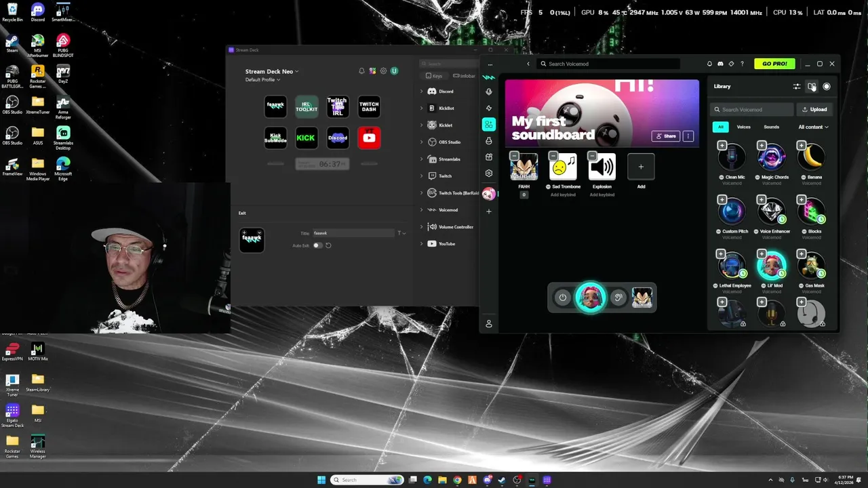
Task: Click Add keybind under Explosion
Action: (602, 195)
